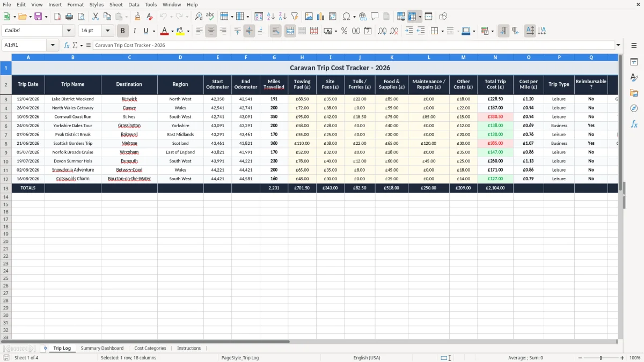Insert Image icon

[x=309, y=17]
